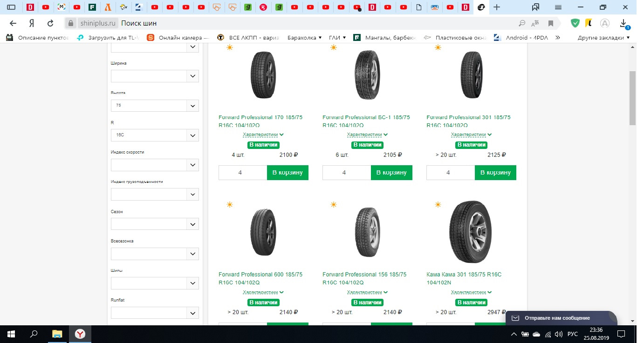Open the R dropdown showing 16C
Image resolution: width=644 pixels, height=343 pixels.
pyautogui.click(x=155, y=135)
